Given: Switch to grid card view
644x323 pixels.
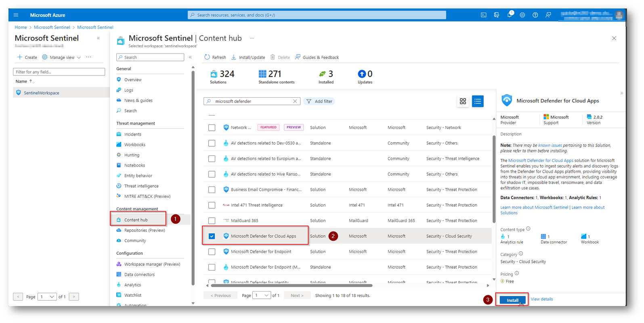Looking at the screenshot, I should (x=463, y=101).
